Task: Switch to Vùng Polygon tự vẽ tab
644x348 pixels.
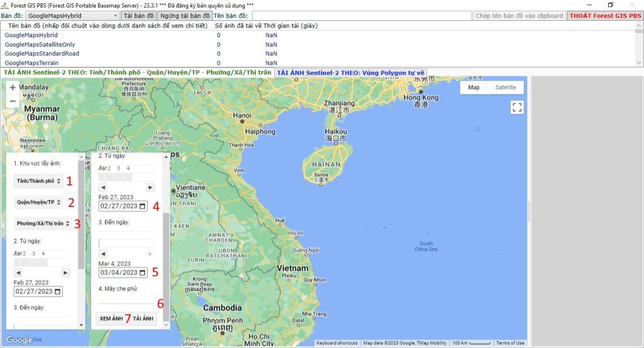Action: tap(351, 73)
